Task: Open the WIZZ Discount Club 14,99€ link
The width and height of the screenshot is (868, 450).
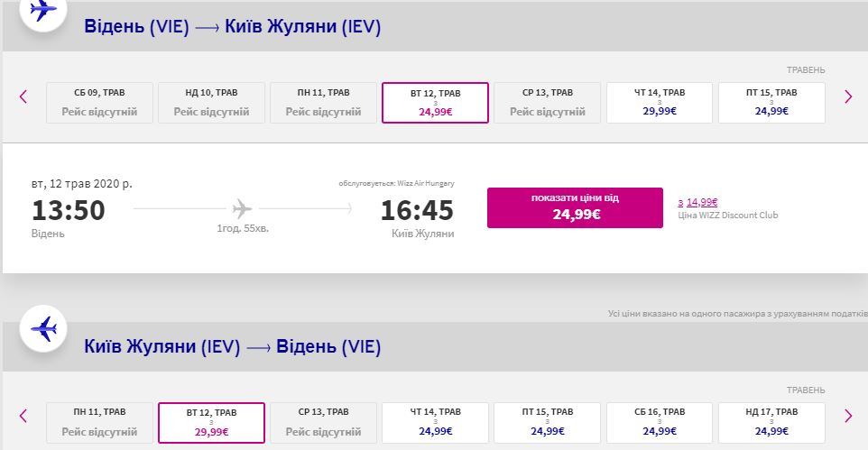Action: pos(701,202)
